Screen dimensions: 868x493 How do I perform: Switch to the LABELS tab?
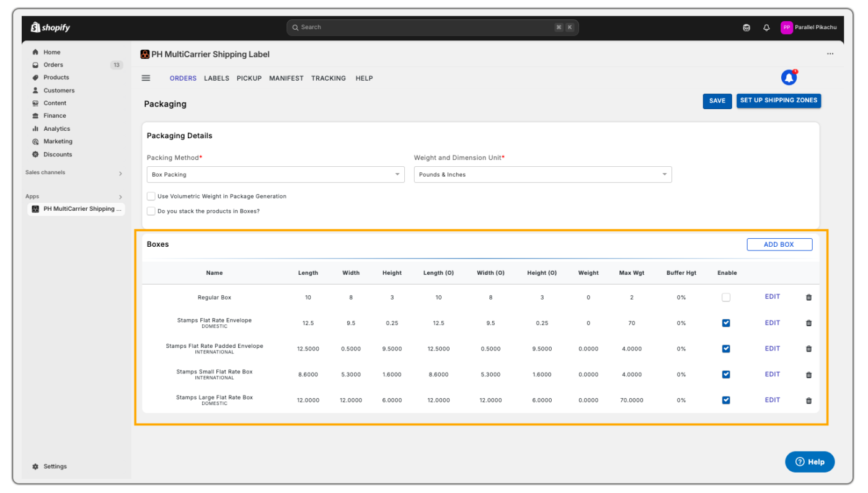coord(216,78)
